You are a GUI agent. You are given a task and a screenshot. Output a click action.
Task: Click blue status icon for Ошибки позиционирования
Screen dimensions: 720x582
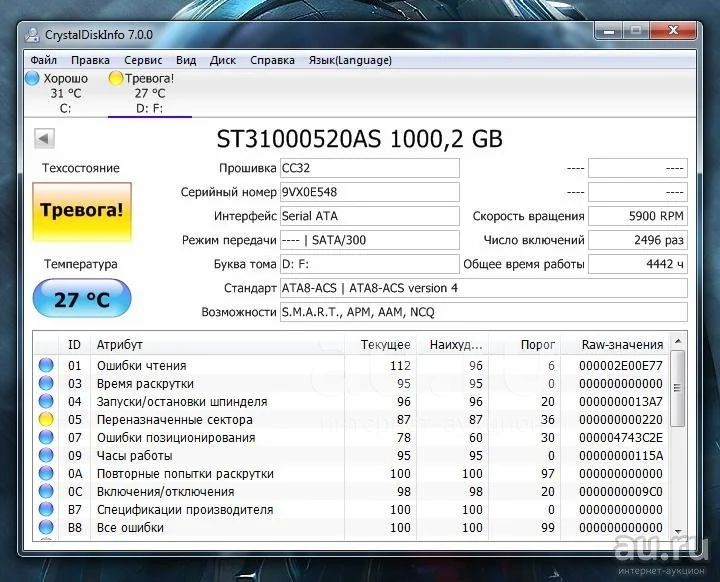(x=46, y=437)
